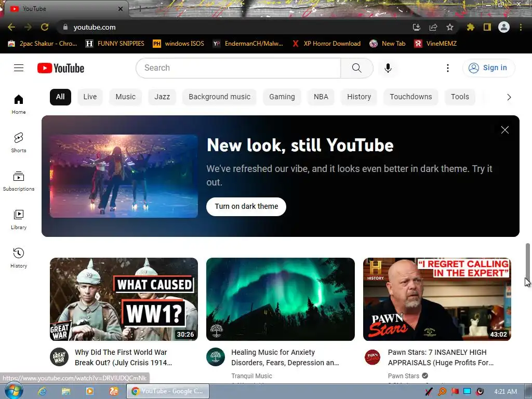Focus the YouTube search field
The width and height of the screenshot is (532, 399).
238,68
